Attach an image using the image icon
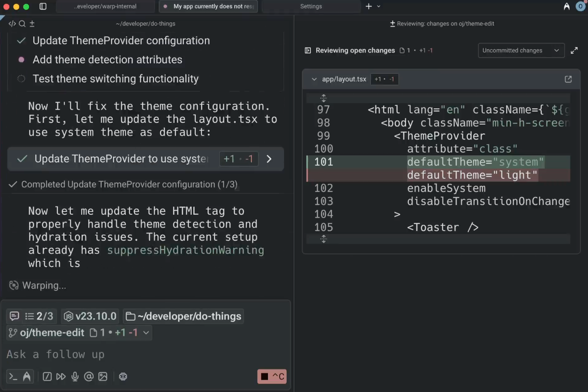The height and width of the screenshot is (392, 588). (103, 376)
